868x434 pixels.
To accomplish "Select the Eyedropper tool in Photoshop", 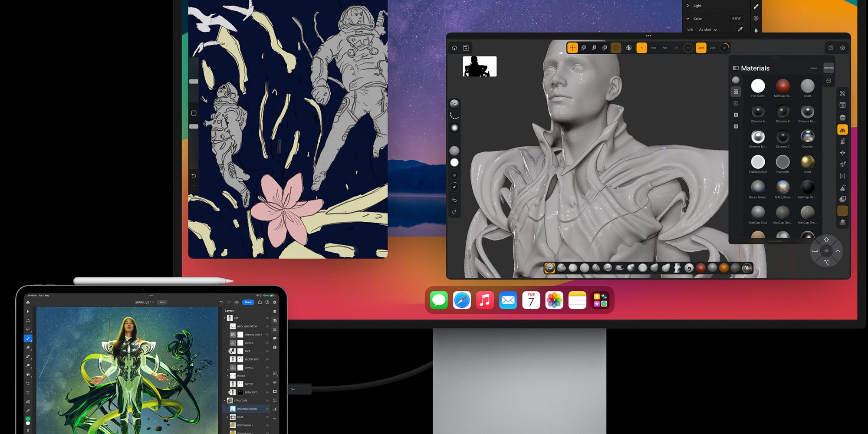I will coord(28,411).
